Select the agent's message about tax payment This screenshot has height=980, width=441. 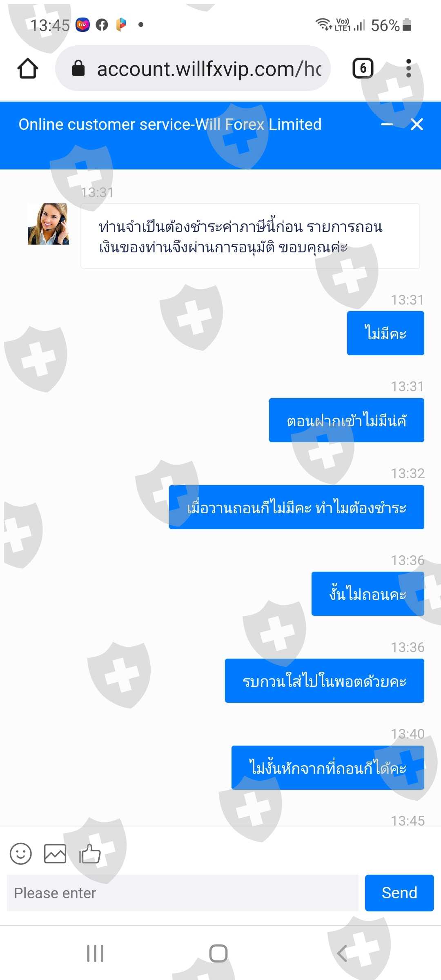tap(250, 236)
